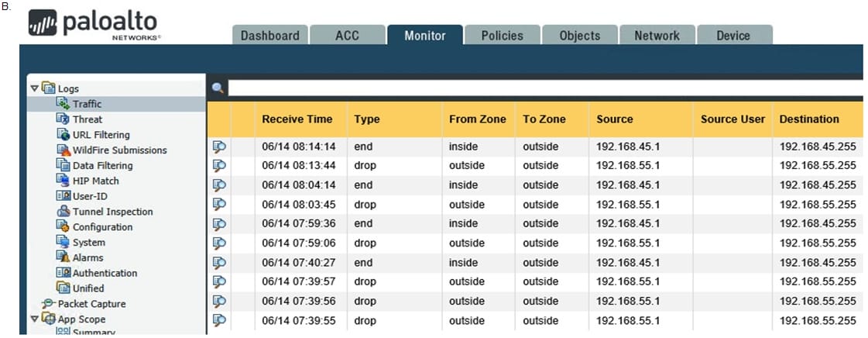
Task: Open detail view for 07:39:55 log entry
Action: pyautogui.click(x=219, y=320)
